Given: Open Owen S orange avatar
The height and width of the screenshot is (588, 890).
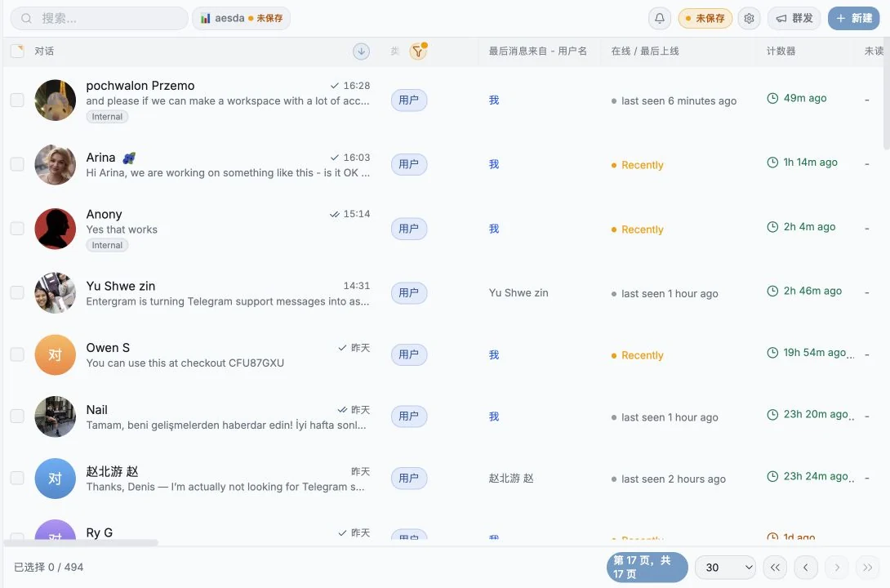Looking at the screenshot, I should tap(55, 354).
